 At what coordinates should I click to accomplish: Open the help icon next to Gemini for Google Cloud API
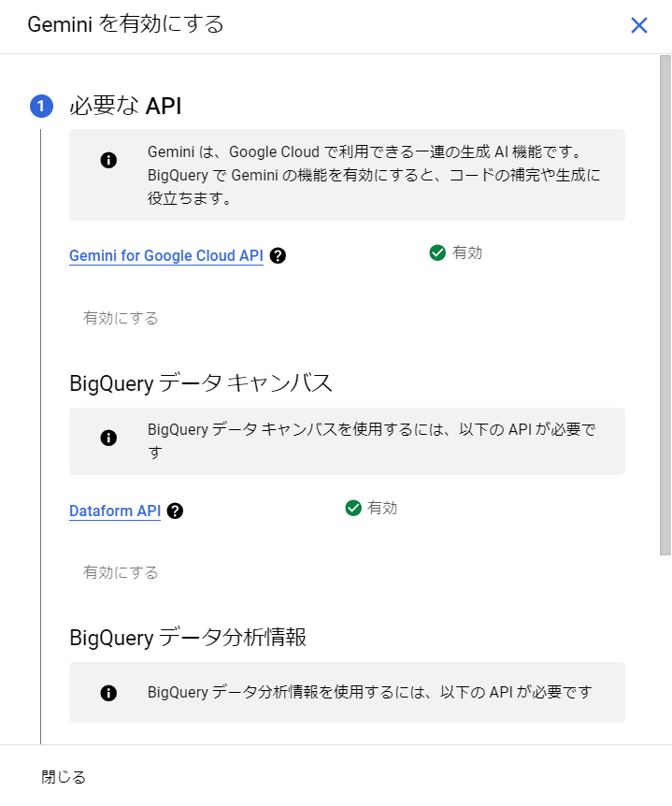(x=277, y=254)
